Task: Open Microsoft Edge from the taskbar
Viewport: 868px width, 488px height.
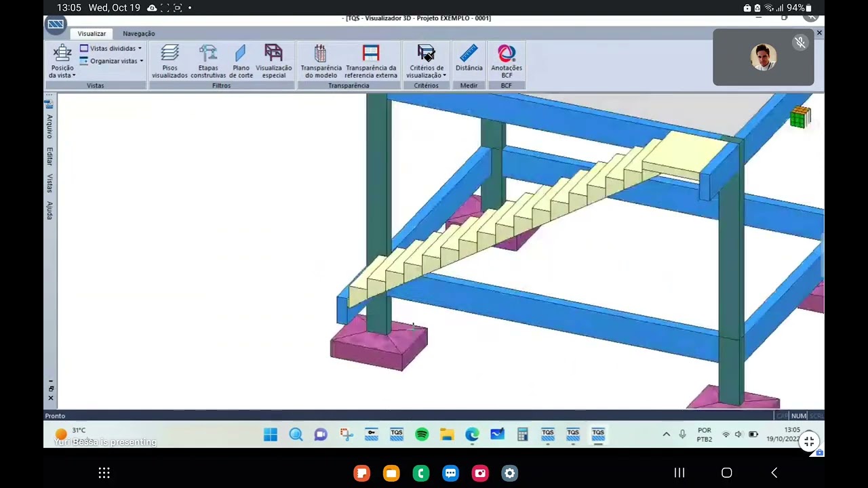Action: (x=472, y=434)
